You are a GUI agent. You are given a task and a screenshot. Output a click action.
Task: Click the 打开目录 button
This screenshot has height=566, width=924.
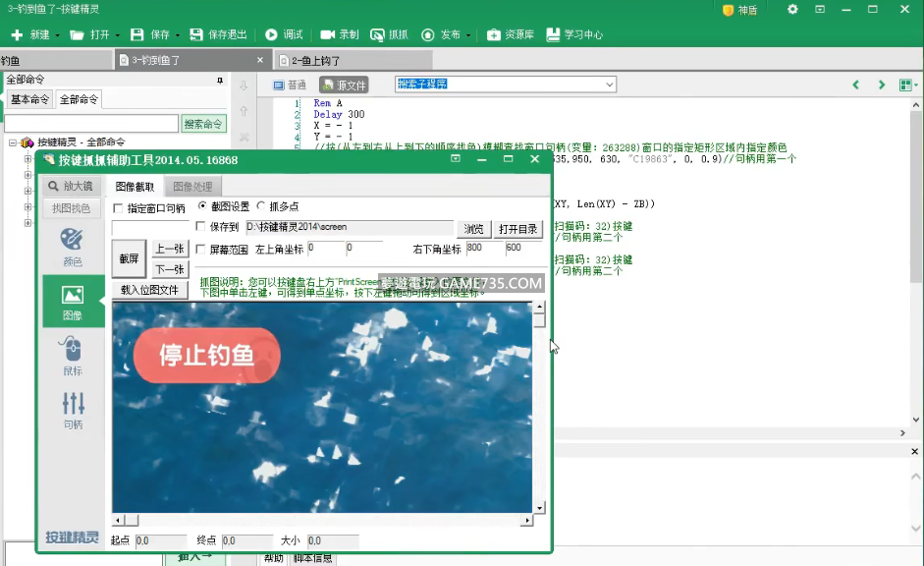point(518,229)
